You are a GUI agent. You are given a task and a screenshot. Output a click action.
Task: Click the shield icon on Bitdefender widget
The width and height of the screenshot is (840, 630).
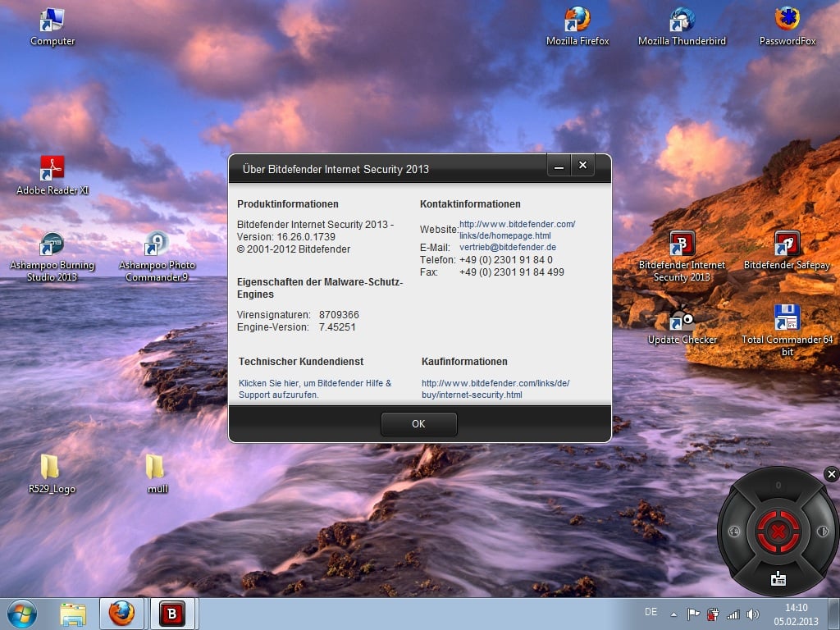tap(822, 532)
